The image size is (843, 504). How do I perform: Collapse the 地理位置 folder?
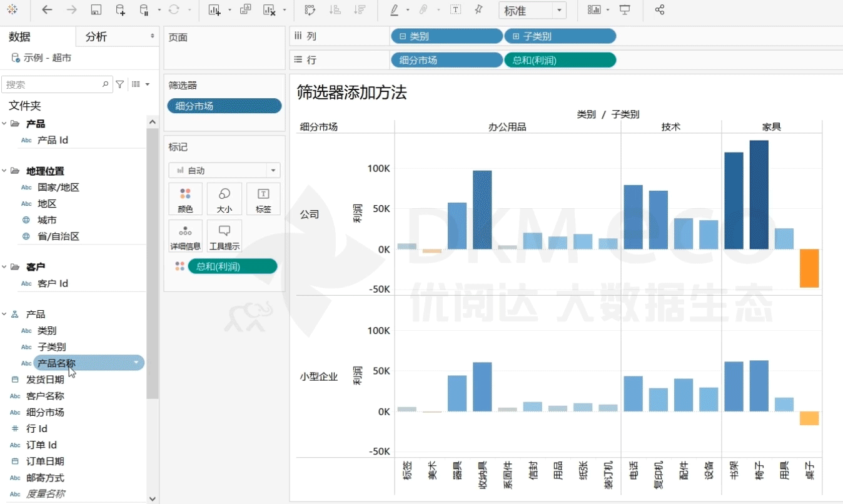(x=5, y=171)
